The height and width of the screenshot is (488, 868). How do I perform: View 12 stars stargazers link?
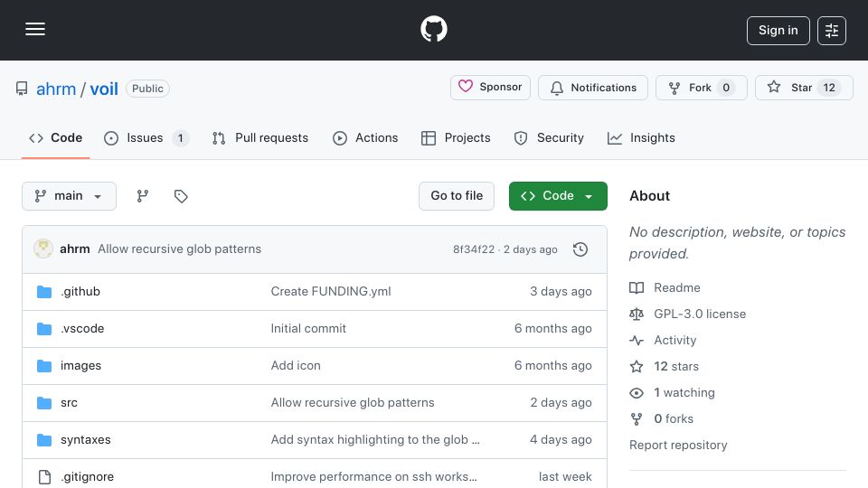676,366
